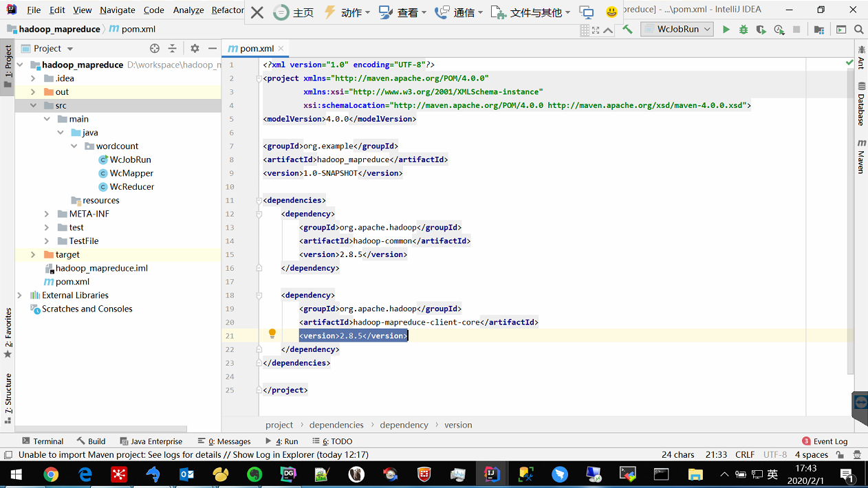Open the Terminal tool window
The height and width of the screenshot is (488, 868).
click(43, 441)
